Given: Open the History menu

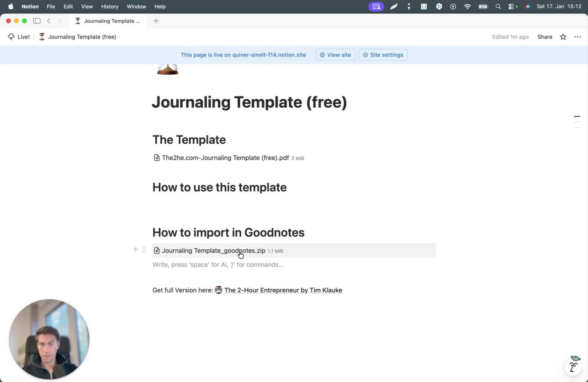Looking at the screenshot, I should click(x=110, y=6).
